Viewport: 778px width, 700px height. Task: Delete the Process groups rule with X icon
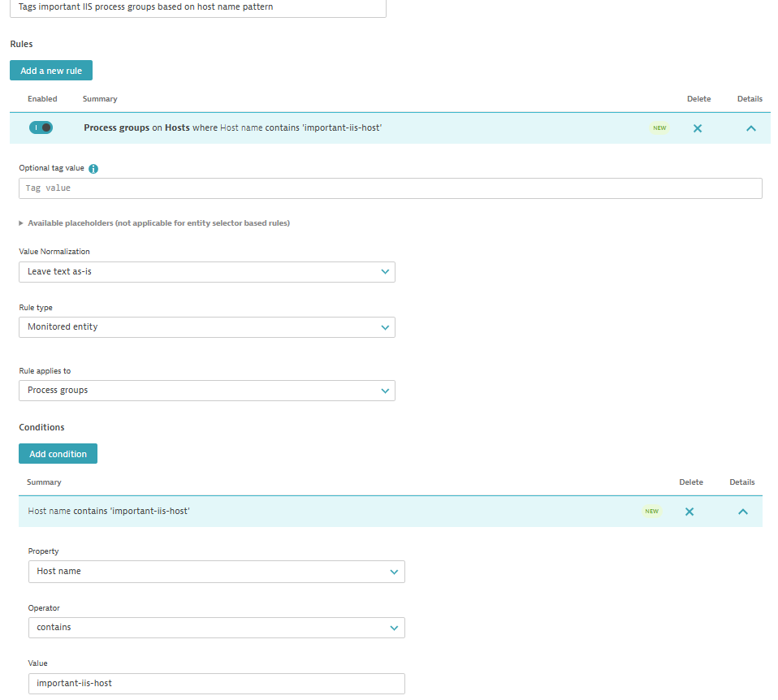[x=697, y=128]
